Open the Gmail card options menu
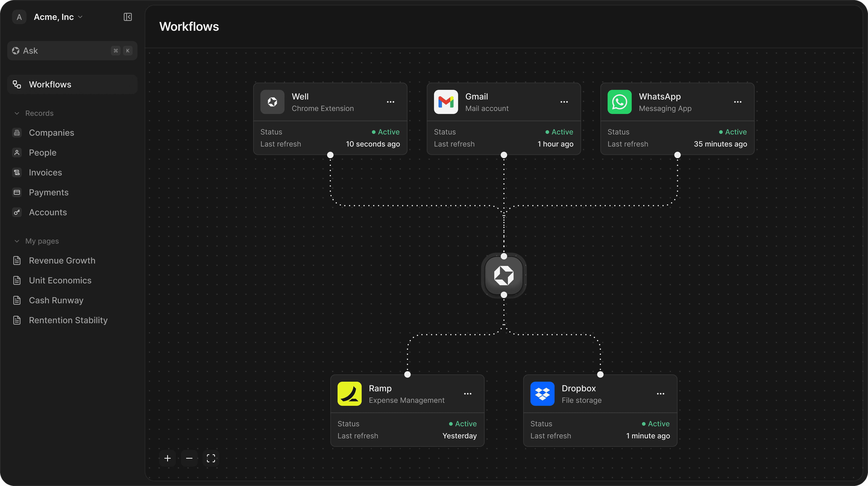 564,102
